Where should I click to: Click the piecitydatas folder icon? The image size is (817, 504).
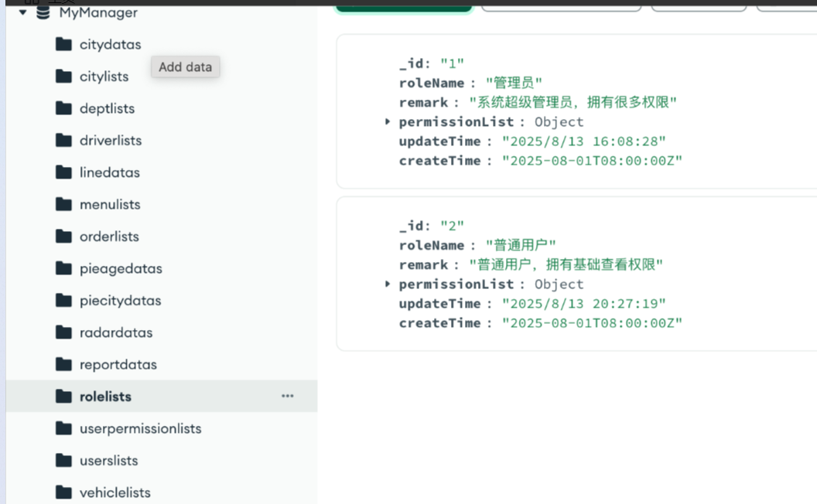pyautogui.click(x=63, y=301)
